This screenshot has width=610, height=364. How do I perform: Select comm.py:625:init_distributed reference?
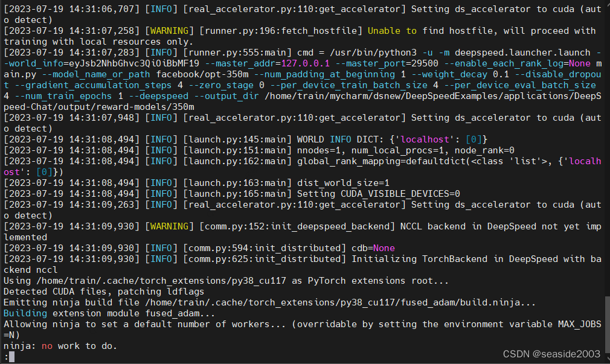pyautogui.click(x=265, y=259)
